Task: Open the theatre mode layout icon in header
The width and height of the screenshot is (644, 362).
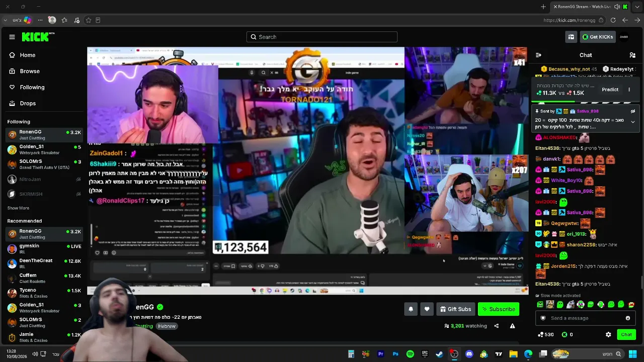Action: pyautogui.click(x=571, y=37)
